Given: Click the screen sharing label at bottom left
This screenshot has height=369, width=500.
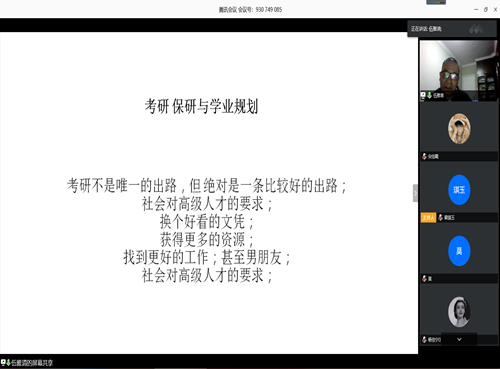Looking at the screenshot, I should [32, 363].
